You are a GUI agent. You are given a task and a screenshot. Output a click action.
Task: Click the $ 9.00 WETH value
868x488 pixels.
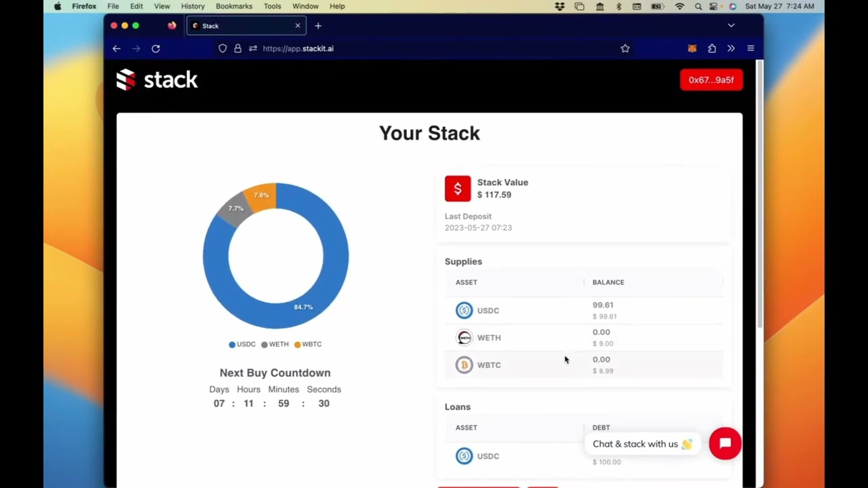point(603,344)
